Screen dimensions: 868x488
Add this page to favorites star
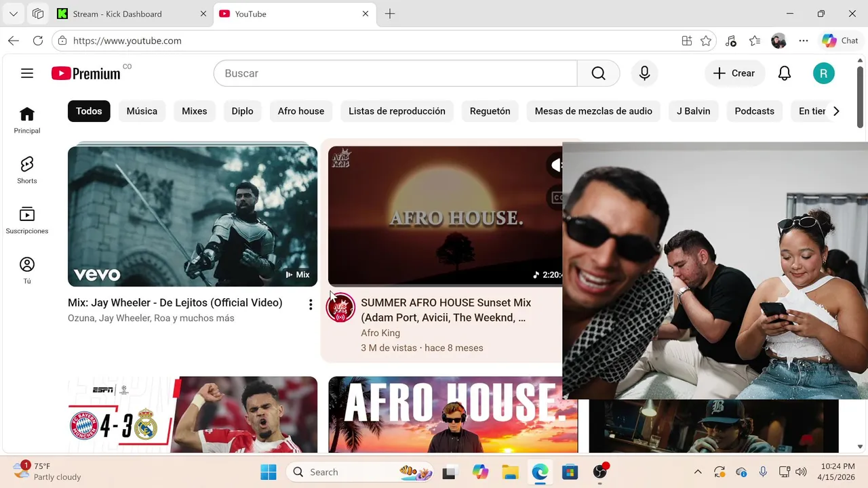[x=706, y=41]
